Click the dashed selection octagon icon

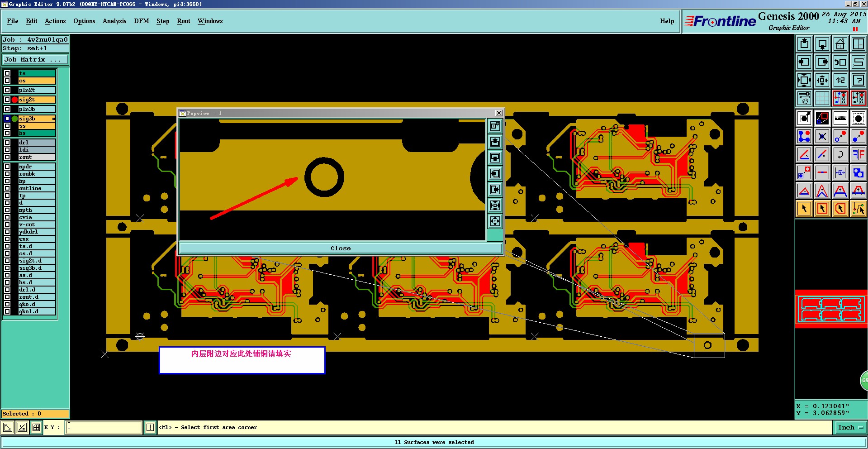[859, 119]
